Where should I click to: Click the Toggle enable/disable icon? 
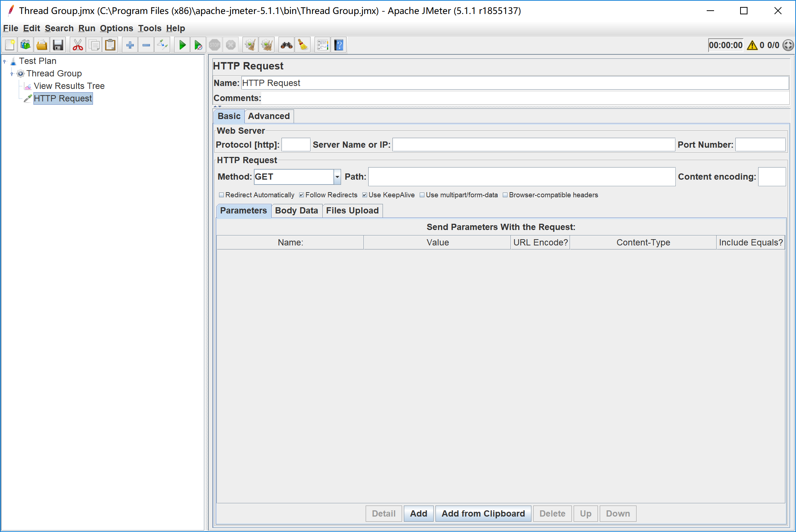tap(162, 45)
